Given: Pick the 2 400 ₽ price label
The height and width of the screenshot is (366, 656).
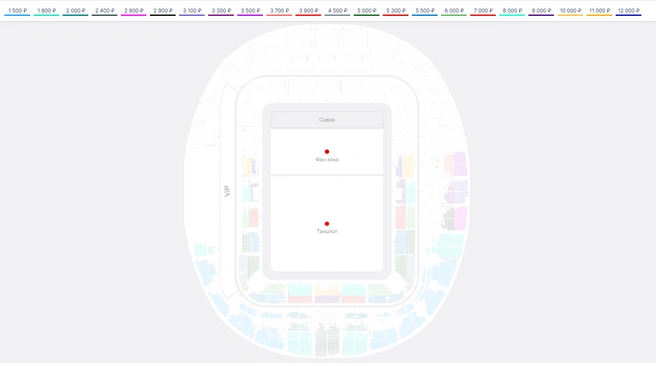Looking at the screenshot, I should point(105,10).
